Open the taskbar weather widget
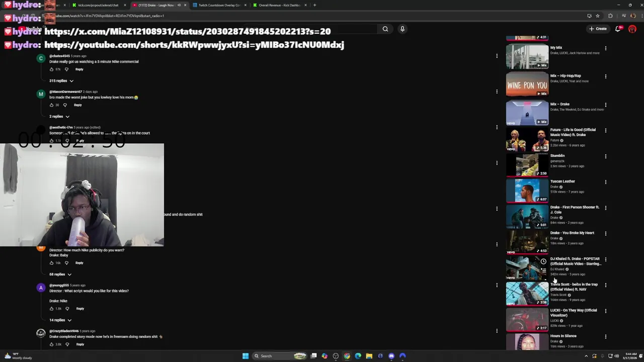Image resolution: width=644 pixels, height=362 pixels. click(x=18, y=356)
